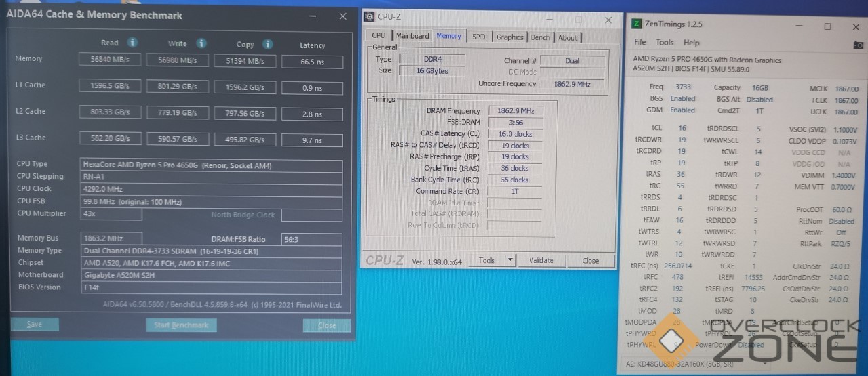Open the About tab in CPU-Z
This screenshot has width=868, height=376.
click(x=568, y=38)
